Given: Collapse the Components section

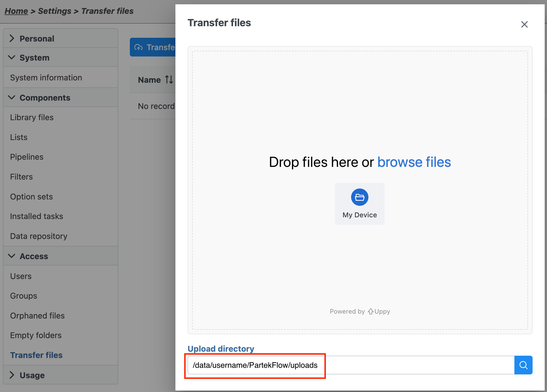Looking at the screenshot, I should (x=12, y=98).
